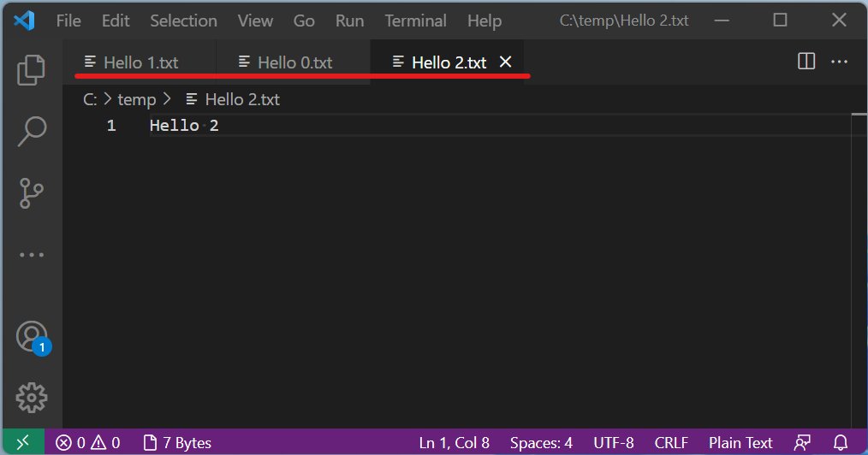Change end of line sequence CRLF

tap(671, 443)
